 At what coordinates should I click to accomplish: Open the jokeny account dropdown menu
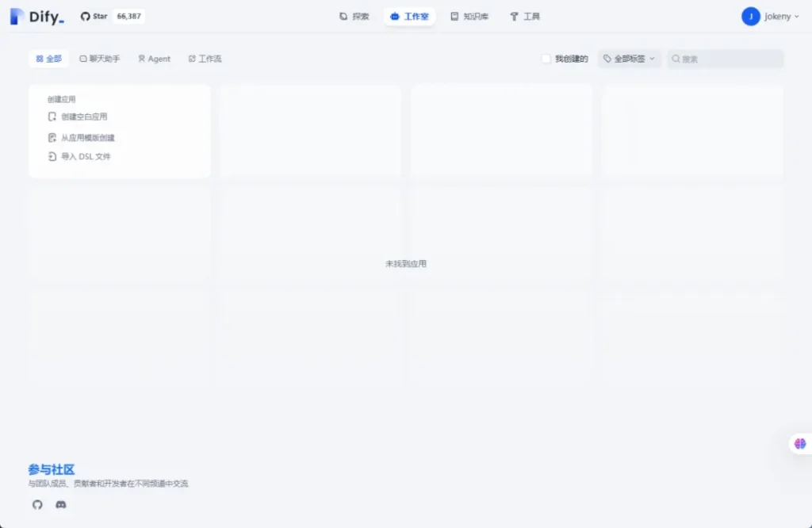click(782, 17)
